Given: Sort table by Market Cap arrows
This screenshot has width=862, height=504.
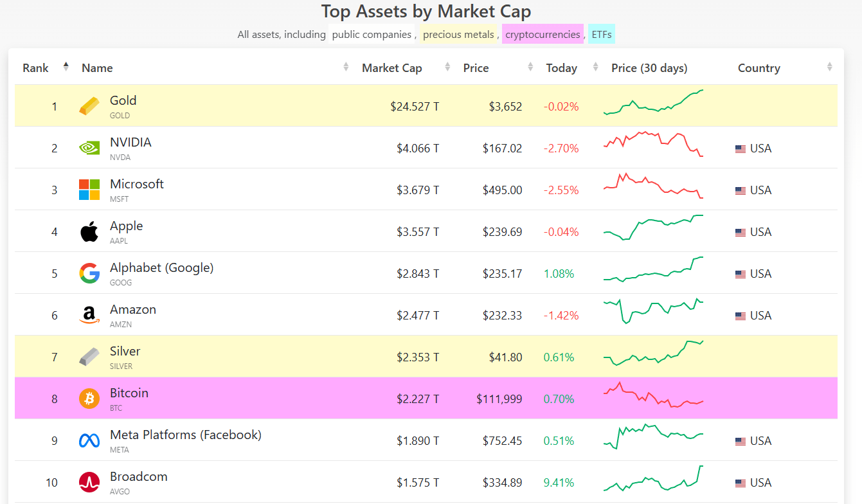Looking at the screenshot, I should [447, 67].
